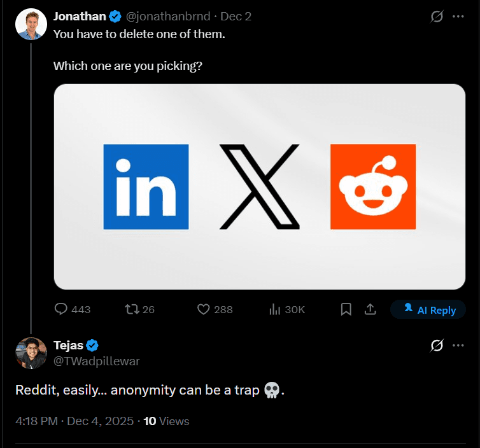This screenshot has width=480, height=448.
Task: Open the @TWadpillewar handle link
Action: (x=96, y=361)
